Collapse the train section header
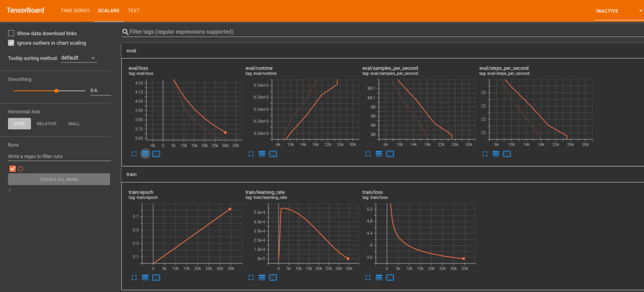Viewport: 644px width, 292px height. 383,174
